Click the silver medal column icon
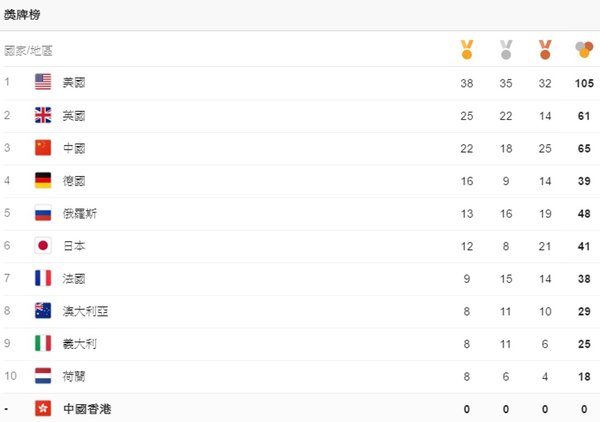Viewport: 600px width, 422px height. coord(506,48)
